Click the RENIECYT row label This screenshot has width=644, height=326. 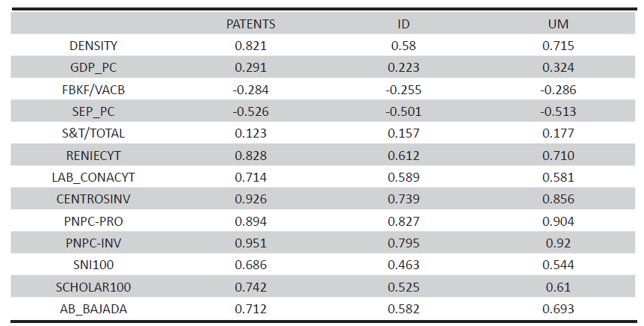[x=93, y=156]
